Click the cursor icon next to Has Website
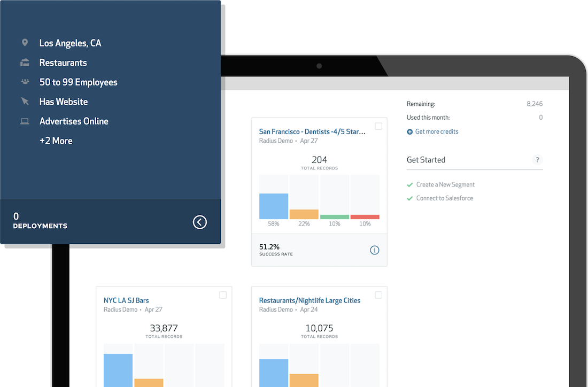Screen dimensions: 588x387 pos(25,101)
